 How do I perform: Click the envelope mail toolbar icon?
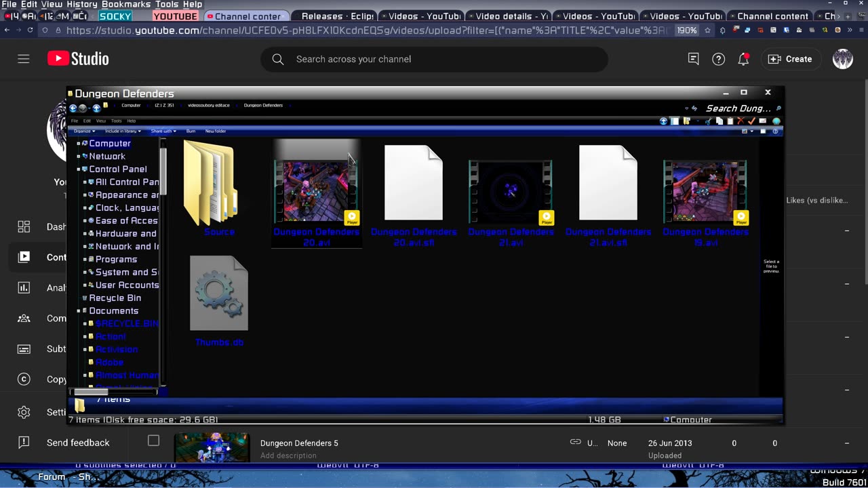point(764,121)
